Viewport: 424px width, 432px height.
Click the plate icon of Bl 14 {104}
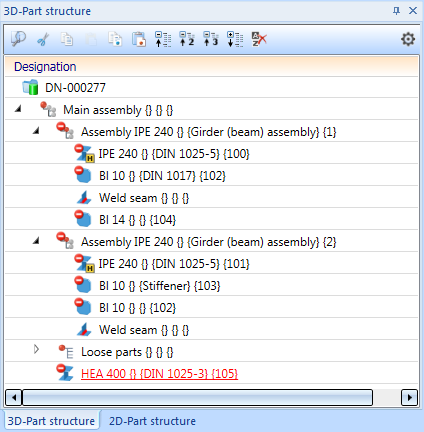(x=83, y=219)
